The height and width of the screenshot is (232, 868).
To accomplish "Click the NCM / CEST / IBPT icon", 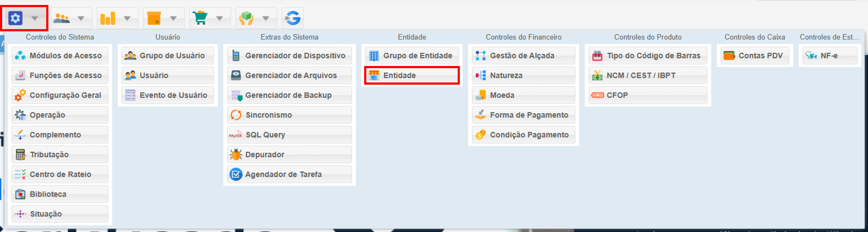I will click(x=597, y=75).
